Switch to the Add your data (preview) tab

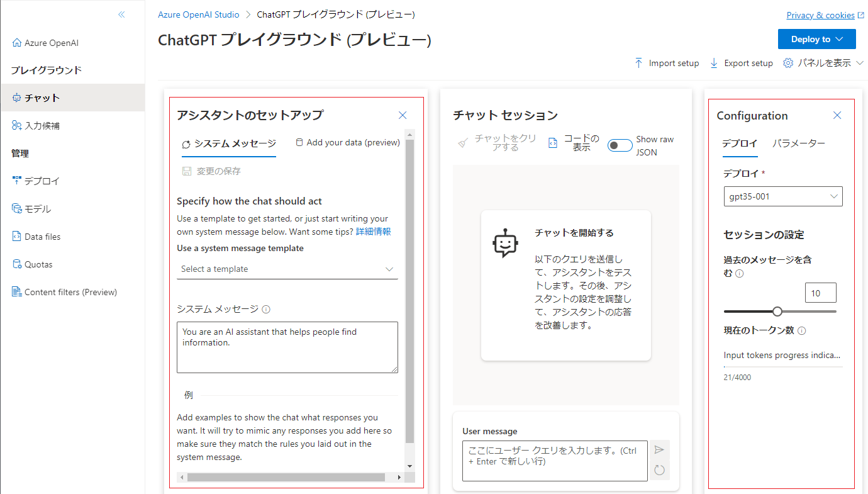coord(348,143)
